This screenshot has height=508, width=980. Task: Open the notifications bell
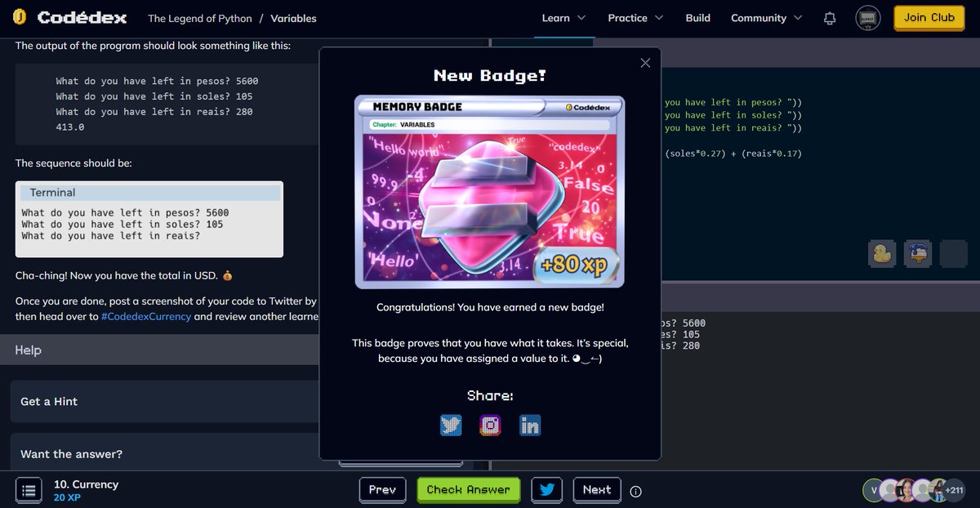point(830,18)
